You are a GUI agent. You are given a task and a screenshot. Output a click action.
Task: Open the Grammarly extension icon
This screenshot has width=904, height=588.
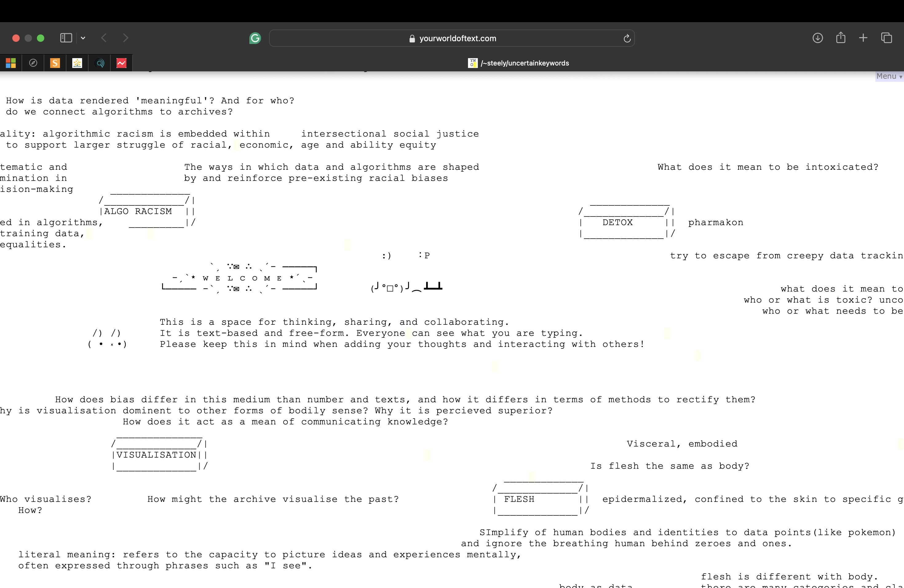click(x=255, y=38)
